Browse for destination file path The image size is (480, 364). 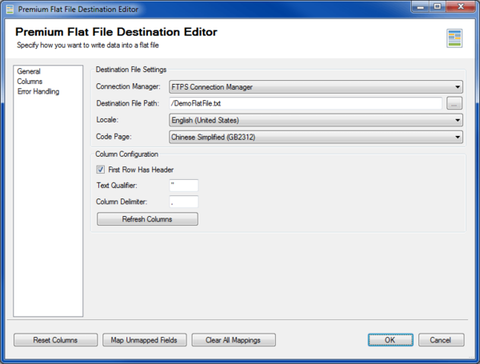tap(454, 103)
